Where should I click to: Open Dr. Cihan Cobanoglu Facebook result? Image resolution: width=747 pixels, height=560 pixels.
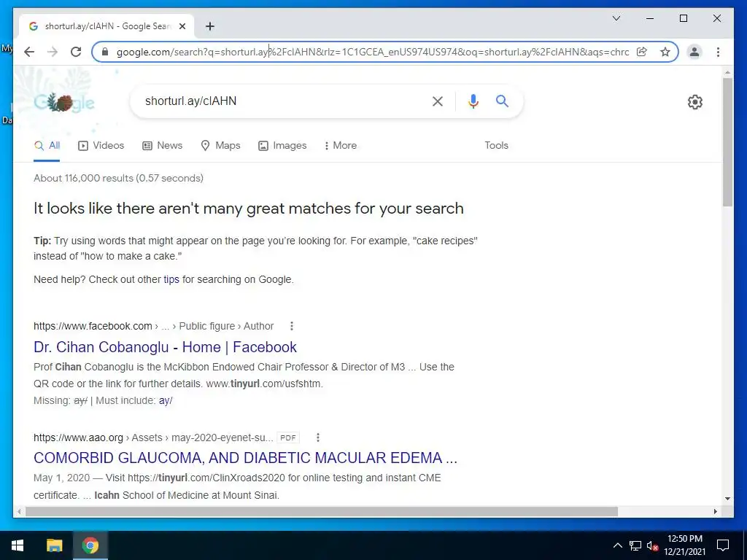(165, 347)
